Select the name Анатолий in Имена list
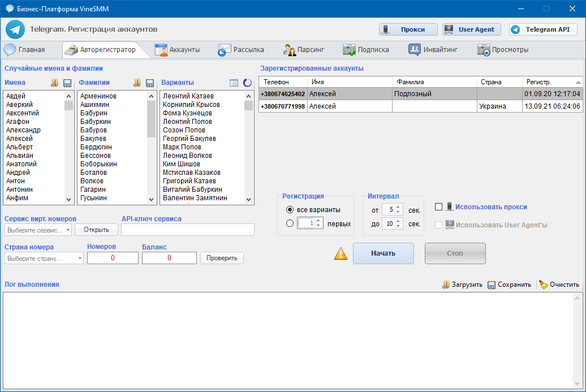The width and height of the screenshot is (586, 392). (21, 164)
